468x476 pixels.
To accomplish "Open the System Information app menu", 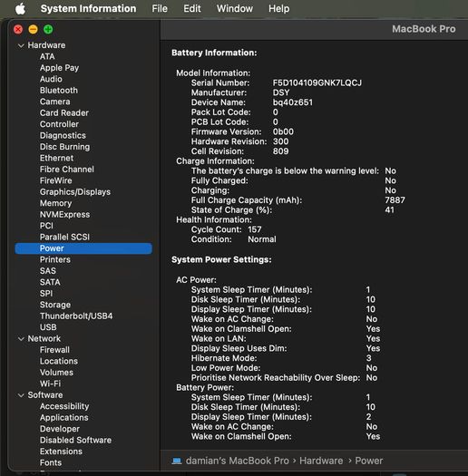I will [x=88, y=8].
